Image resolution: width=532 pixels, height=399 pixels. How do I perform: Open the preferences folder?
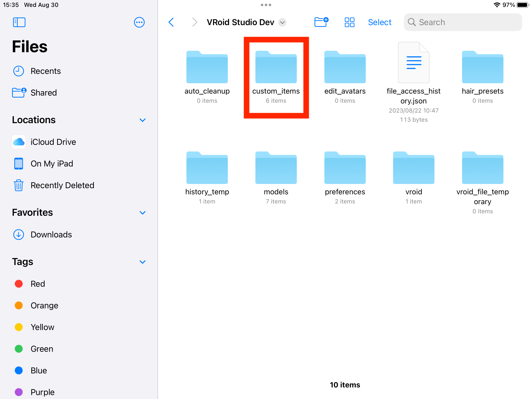(345, 168)
